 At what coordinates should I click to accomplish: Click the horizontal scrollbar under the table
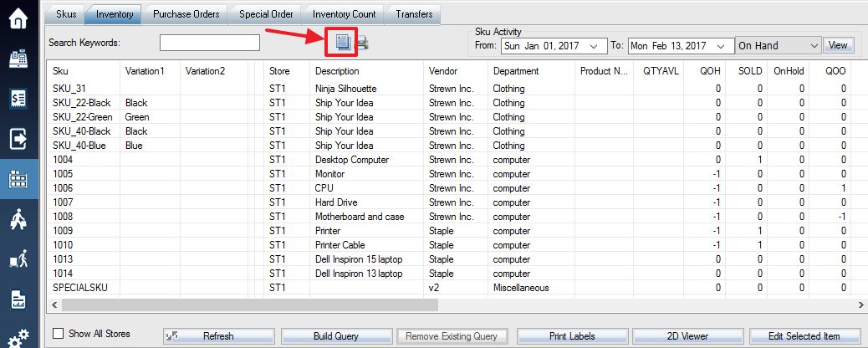[x=250, y=304]
